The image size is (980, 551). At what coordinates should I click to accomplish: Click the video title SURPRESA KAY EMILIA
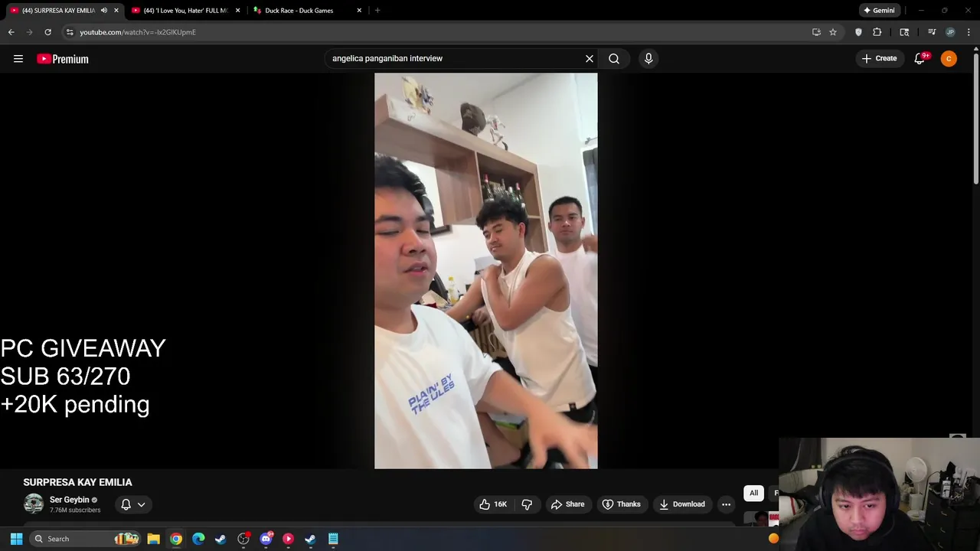pyautogui.click(x=77, y=482)
